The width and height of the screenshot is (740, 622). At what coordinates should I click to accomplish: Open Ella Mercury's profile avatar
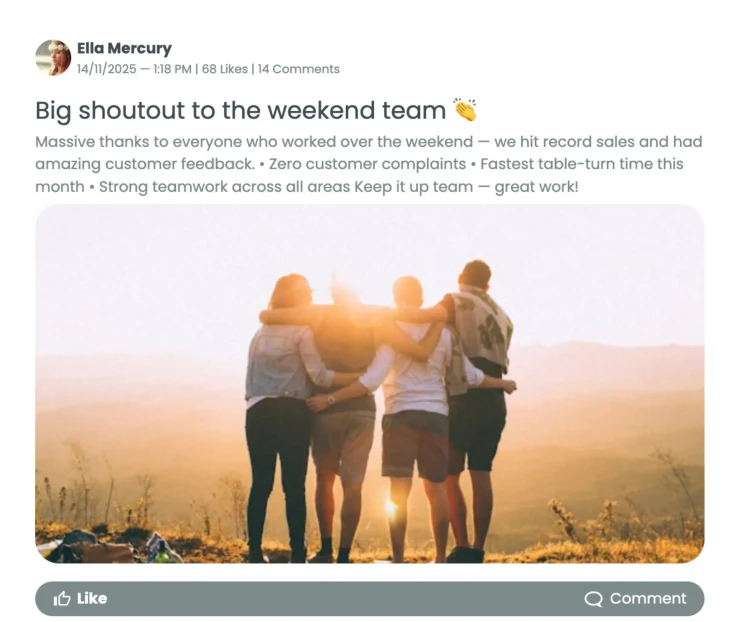tap(53, 58)
